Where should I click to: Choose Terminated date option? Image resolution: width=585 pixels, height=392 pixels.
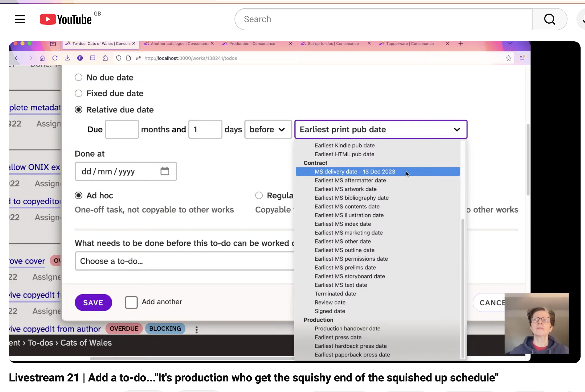[x=335, y=294]
